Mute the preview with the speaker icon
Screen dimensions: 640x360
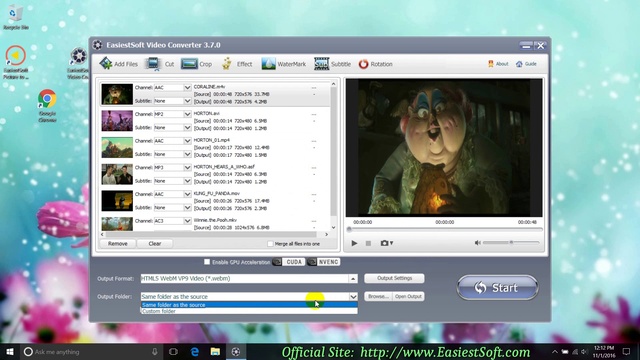click(477, 243)
